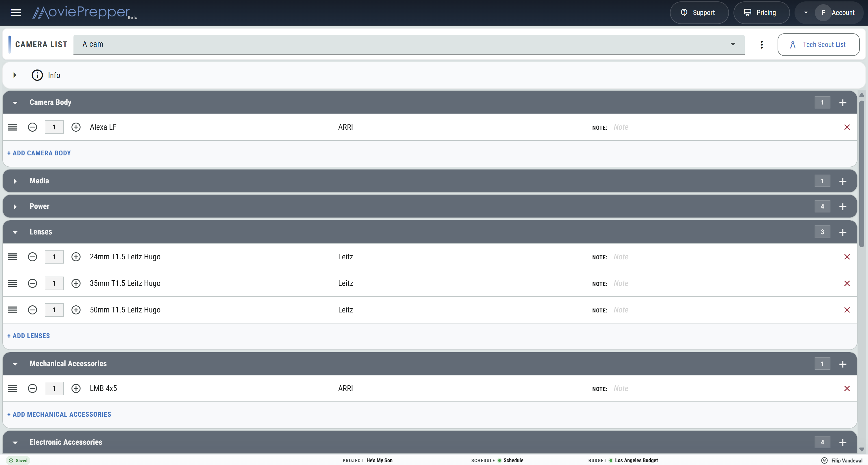Image resolution: width=868 pixels, height=465 pixels.
Task: Click the drag handle for 35mm Leitz Hugo
Action: 13,283
